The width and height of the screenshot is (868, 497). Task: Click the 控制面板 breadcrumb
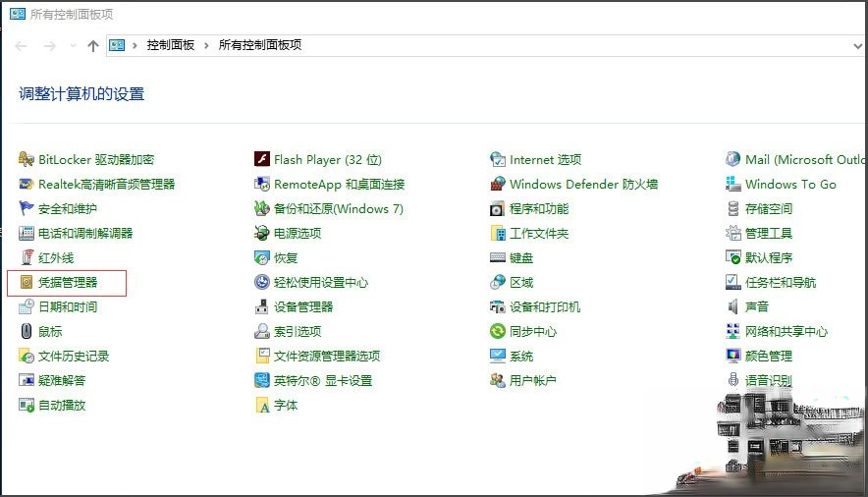tap(171, 45)
